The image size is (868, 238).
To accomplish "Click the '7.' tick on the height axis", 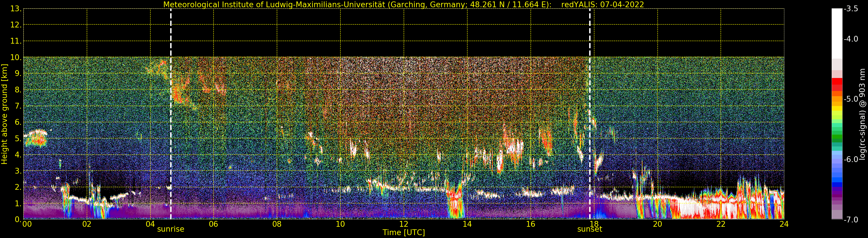I will tap(18, 106).
